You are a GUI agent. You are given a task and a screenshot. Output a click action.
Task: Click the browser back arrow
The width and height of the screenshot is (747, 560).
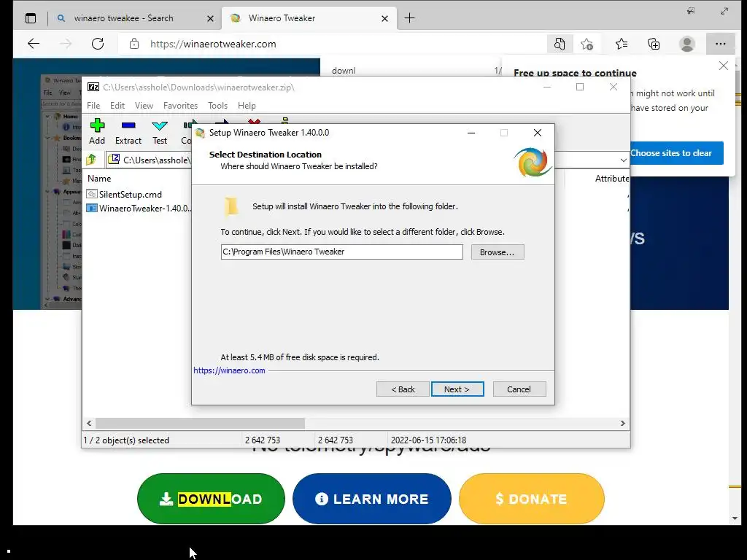point(34,44)
